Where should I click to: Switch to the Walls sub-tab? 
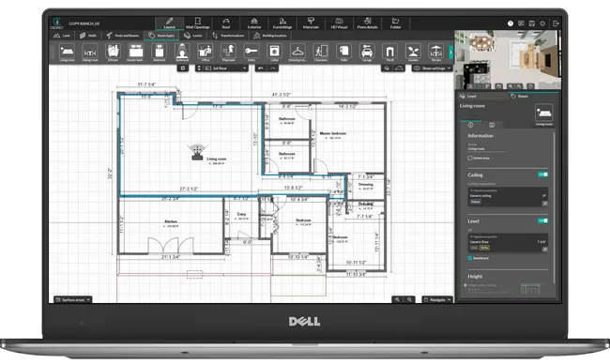click(88, 36)
